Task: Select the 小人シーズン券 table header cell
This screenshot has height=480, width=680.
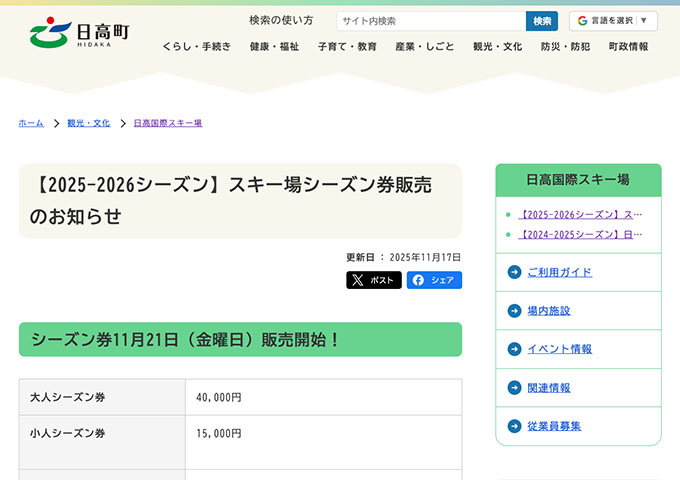Action: [x=102, y=442]
